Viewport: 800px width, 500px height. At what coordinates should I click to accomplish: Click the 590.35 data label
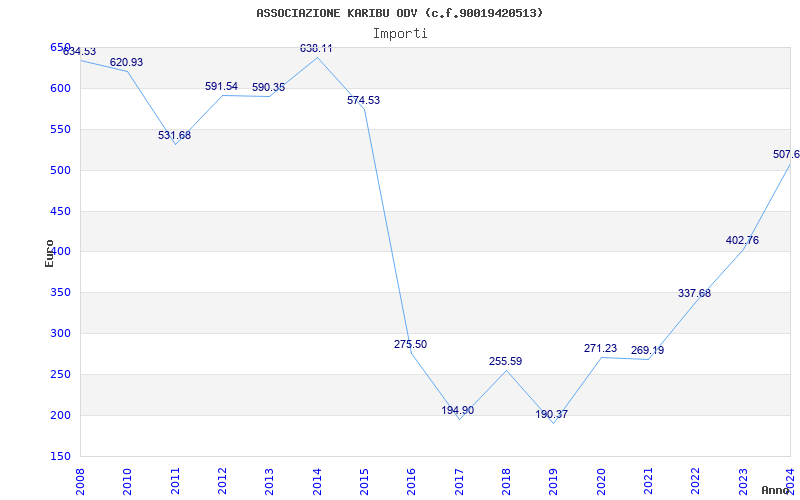[268, 87]
